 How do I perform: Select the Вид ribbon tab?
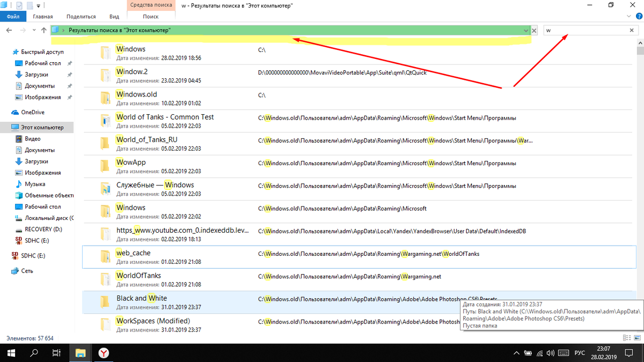[x=114, y=17]
